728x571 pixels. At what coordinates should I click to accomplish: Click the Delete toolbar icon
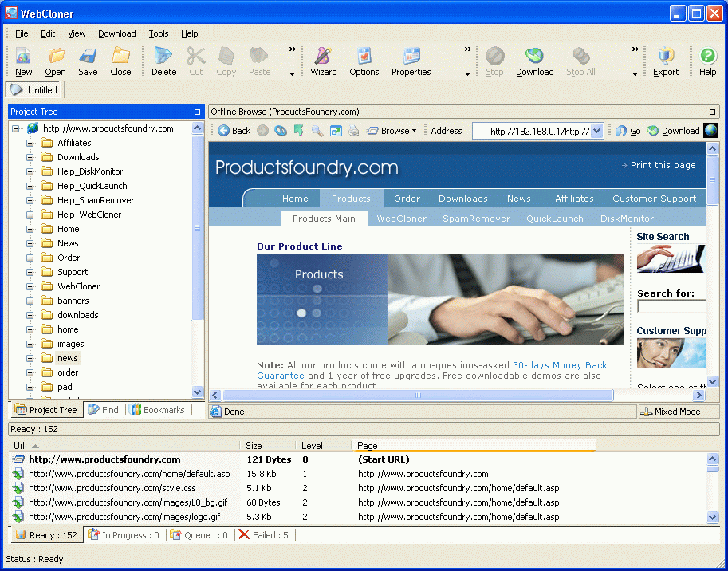click(x=164, y=61)
